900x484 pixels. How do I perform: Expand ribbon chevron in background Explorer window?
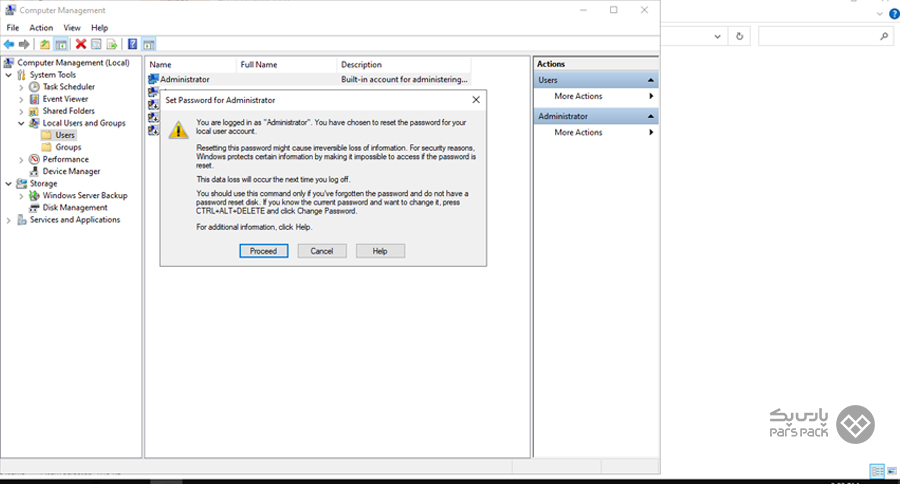pos(880,14)
